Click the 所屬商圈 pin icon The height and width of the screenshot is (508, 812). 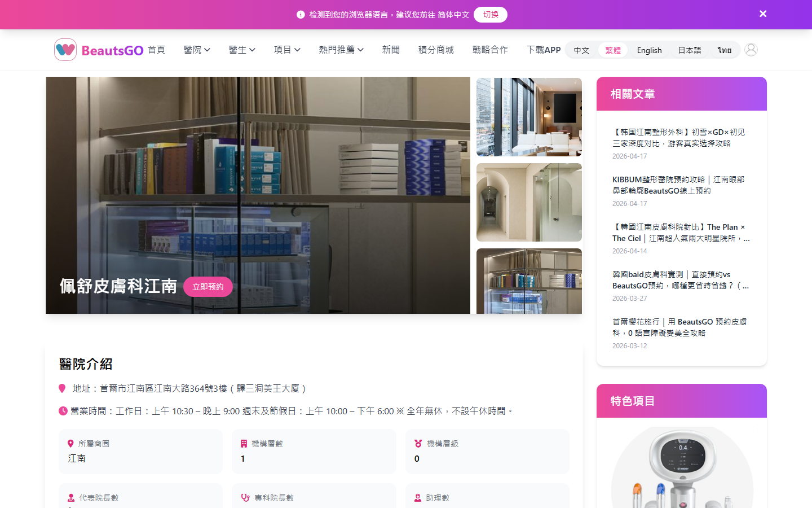[x=70, y=444]
